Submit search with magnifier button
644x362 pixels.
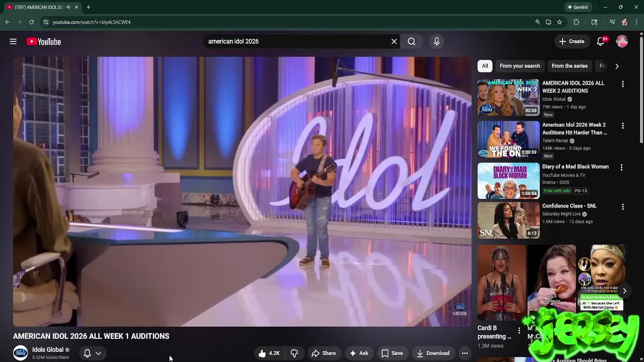click(x=412, y=42)
